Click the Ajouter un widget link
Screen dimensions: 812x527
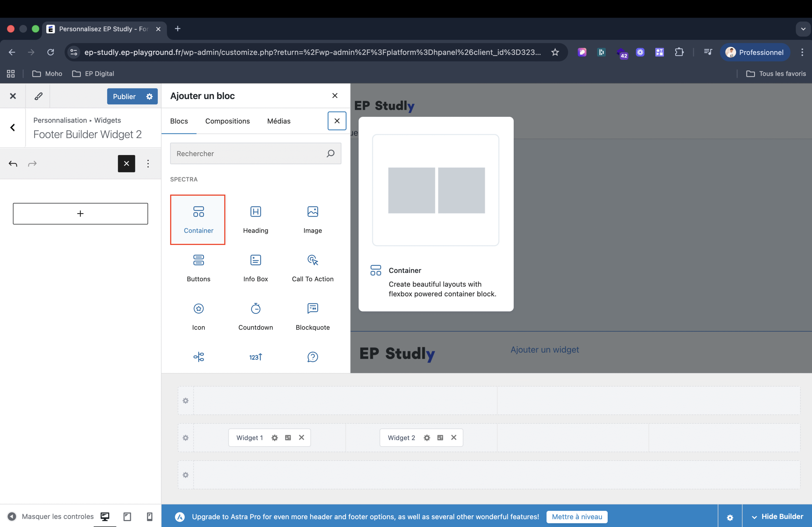point(544,350)
